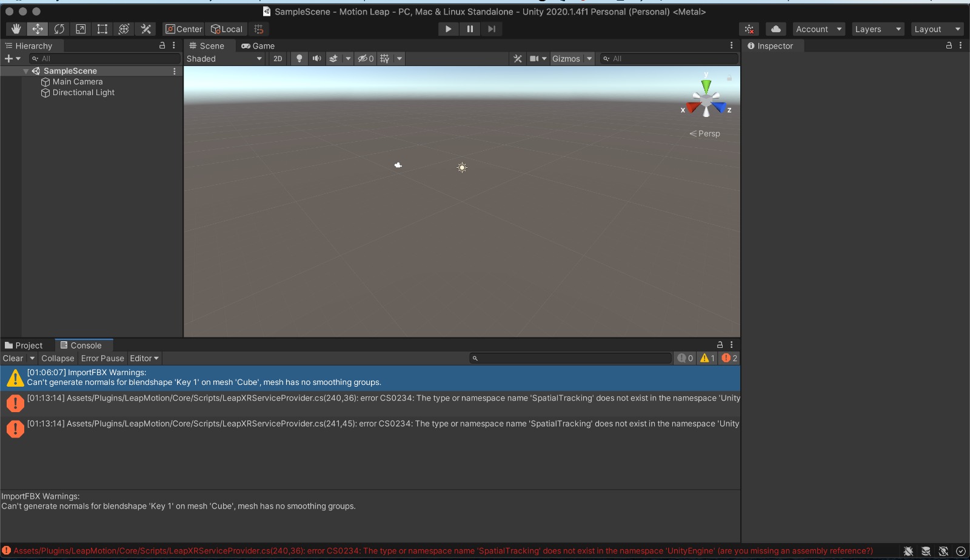This screenshot has width=970, height=560.
Task: Open Hierarchy create plus dropdown
Action: [x=13, y=59]
